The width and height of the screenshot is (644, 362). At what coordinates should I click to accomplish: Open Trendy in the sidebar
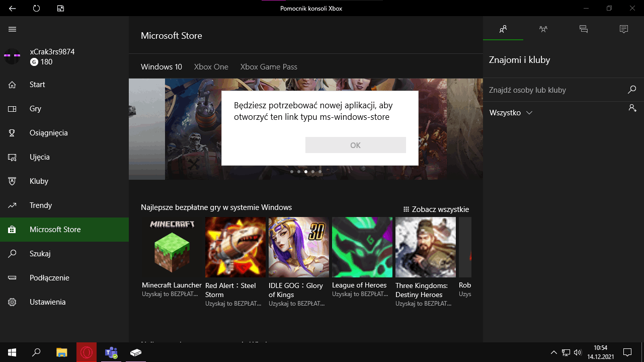64,205
